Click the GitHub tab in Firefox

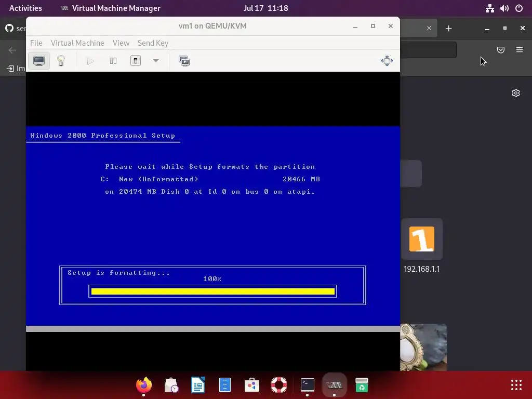coord(15,28)
